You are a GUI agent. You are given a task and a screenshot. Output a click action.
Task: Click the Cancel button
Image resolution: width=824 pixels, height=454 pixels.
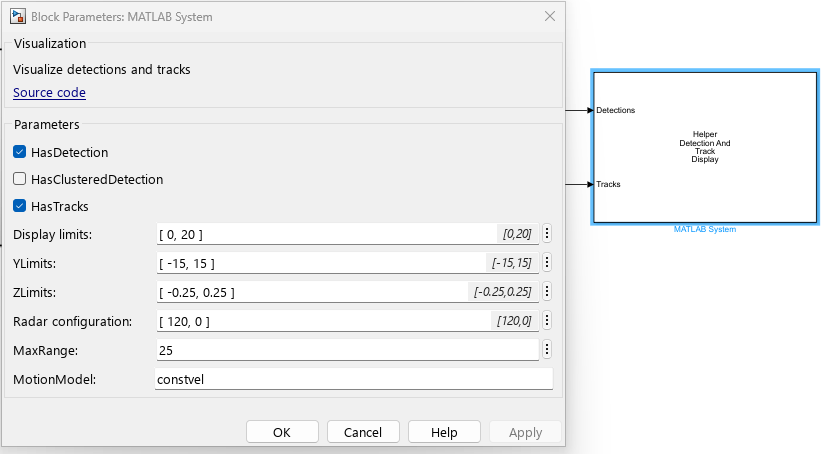pos(363,432)
